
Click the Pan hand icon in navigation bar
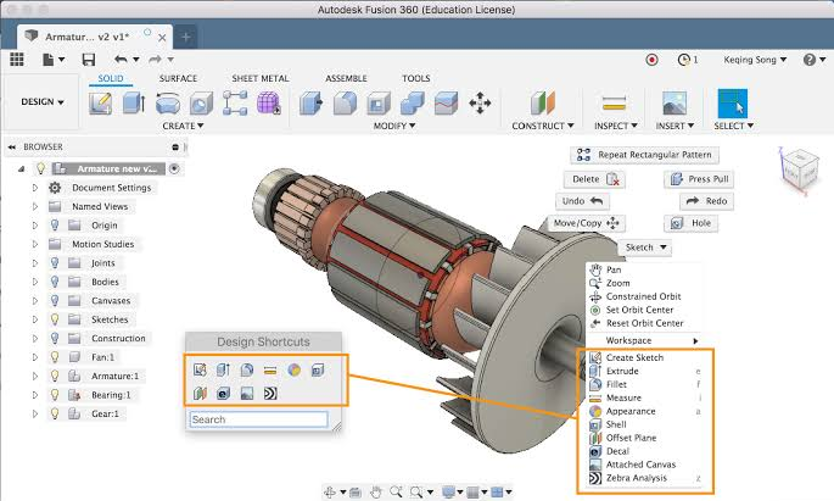(x=376, y=492)
